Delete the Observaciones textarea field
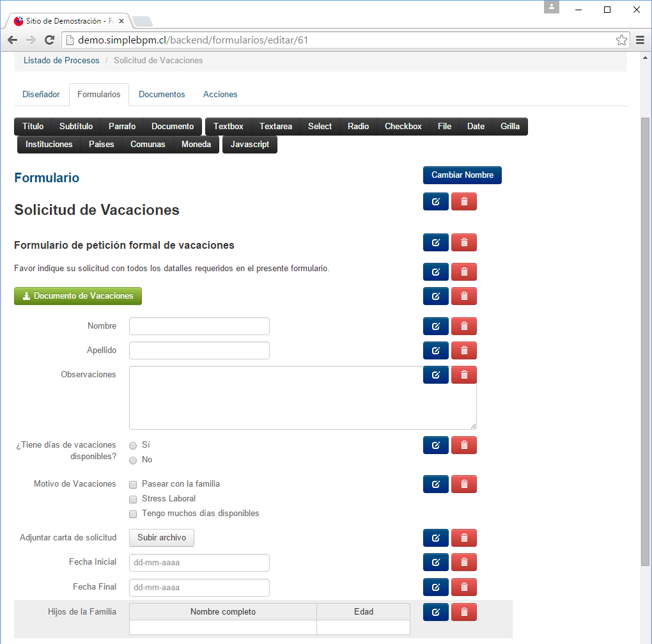Viewport: 652px width, 644px height. [x=464, y=375]
